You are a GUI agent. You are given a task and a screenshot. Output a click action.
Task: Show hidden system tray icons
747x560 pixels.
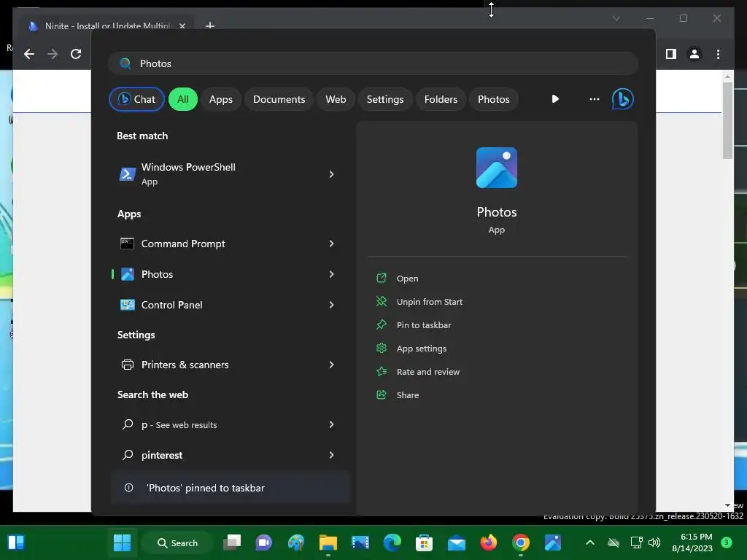coord(589,542)
